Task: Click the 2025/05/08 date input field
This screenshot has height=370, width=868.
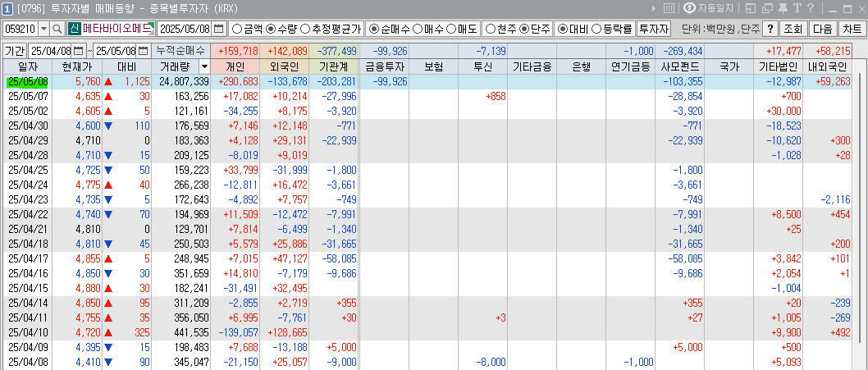Action: [x=185, y=29]
